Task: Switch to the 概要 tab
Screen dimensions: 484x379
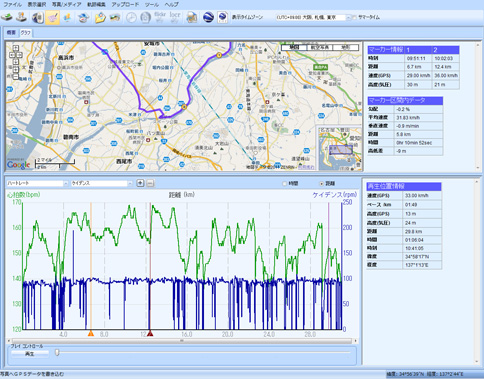Action: [11, 32]
